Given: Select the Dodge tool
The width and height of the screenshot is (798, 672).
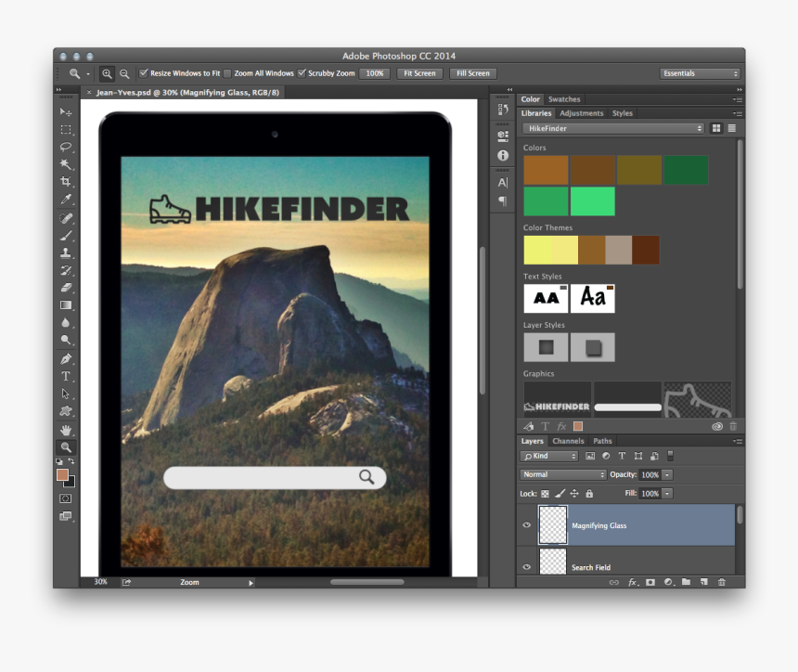Looking at the screenshot, I should coord(66,340).
